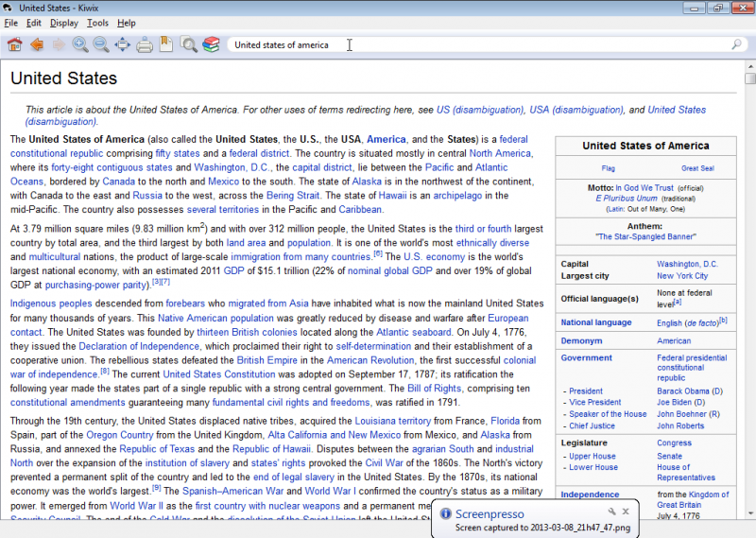Open the 'National language' infobox link
This screenshot has width=756, height=538.
click(x=596, y=322)
